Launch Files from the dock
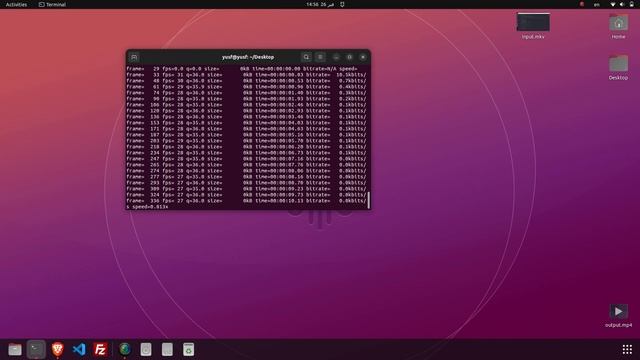 tap(15, 349)
